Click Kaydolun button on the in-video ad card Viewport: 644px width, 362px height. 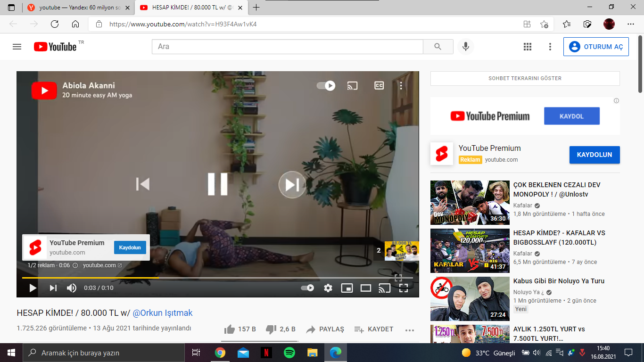pos(130,247)
